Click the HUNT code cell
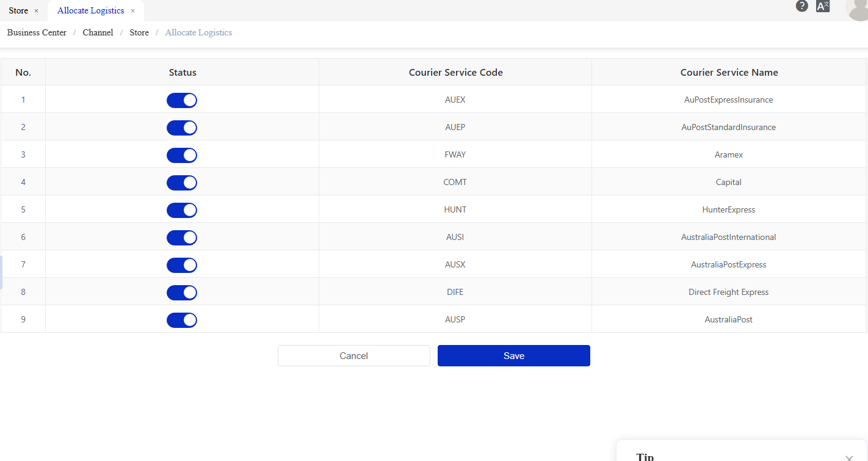The image size is (868, 461). pyautogui.click(x=455, y=209)
